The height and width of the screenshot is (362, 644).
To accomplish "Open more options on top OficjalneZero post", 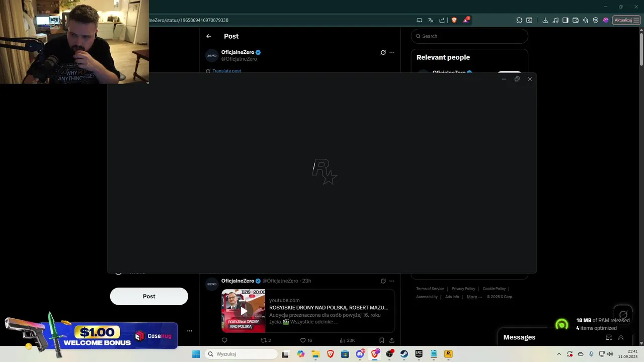I will [x=392, y=52].
